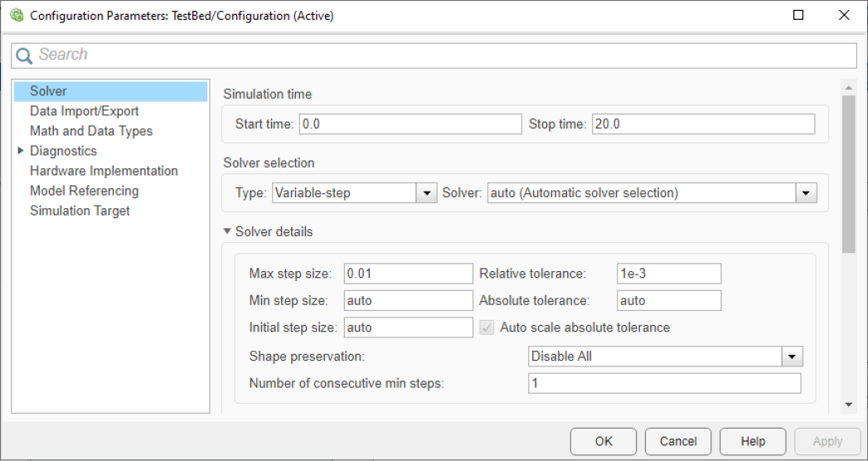868x461 pixels.
Task: Collapse the Solver details section
Action: (228, 231)
